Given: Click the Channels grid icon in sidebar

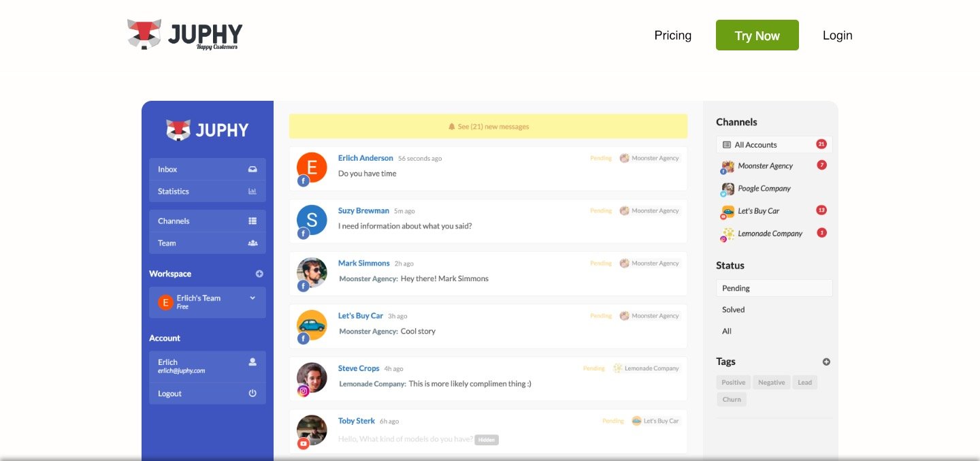Looking at the screenshot, I should 252,221.
